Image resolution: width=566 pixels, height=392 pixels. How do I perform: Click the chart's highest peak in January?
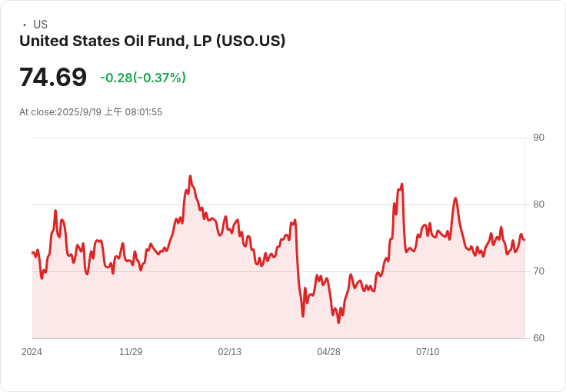(190, 176)
